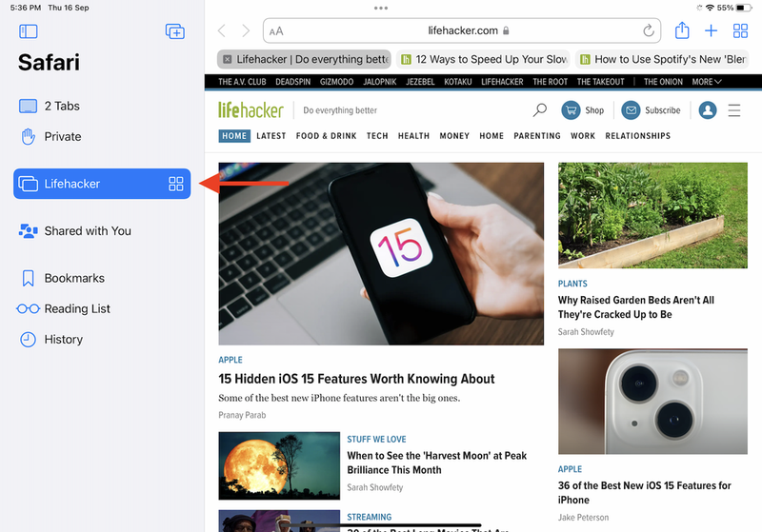Visit The Onion site link
This screenshot has height=532, width=762.
(663, 82)
